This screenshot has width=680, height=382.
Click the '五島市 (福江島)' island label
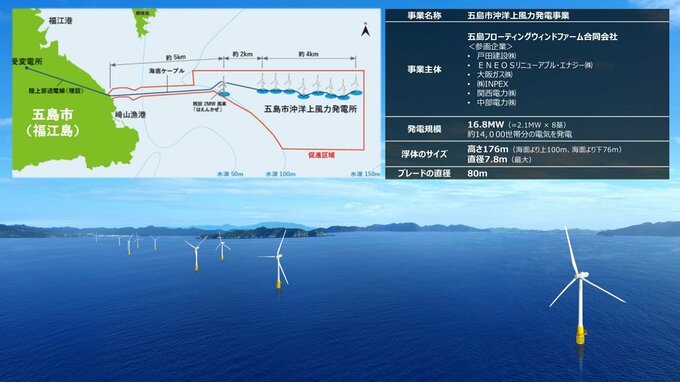[53, 123]
